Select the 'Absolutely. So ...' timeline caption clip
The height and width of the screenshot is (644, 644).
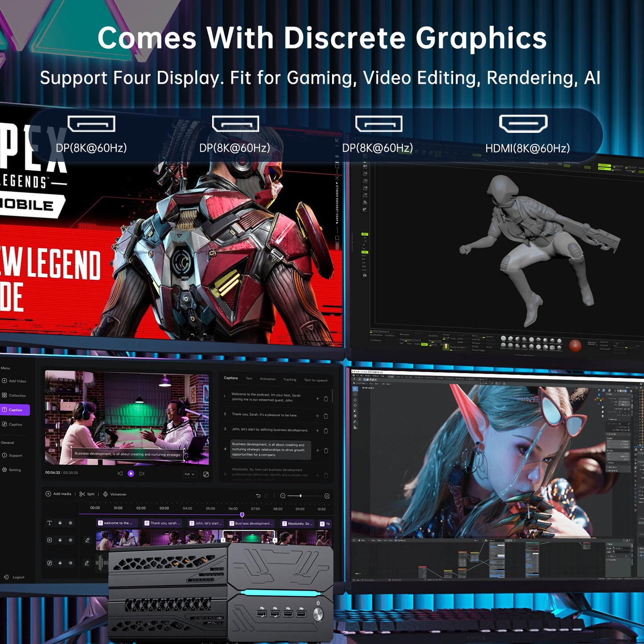(297, 524)
